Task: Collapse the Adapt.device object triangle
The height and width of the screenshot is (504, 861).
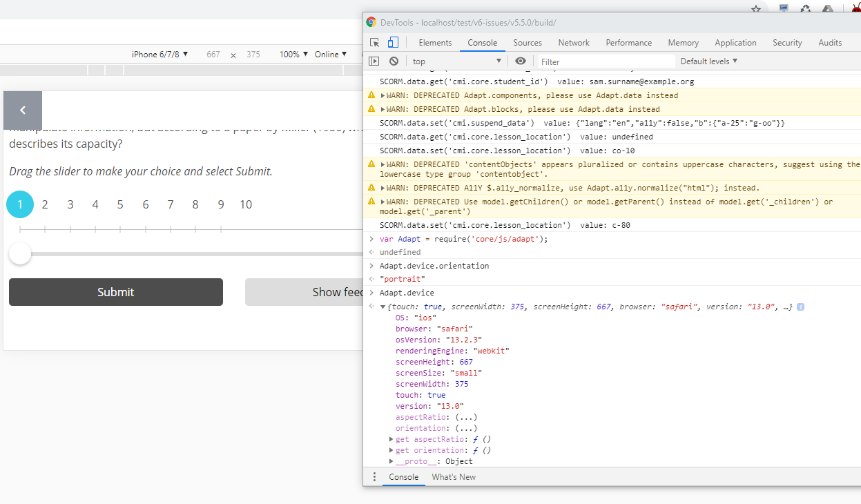Action: [383, 306]
